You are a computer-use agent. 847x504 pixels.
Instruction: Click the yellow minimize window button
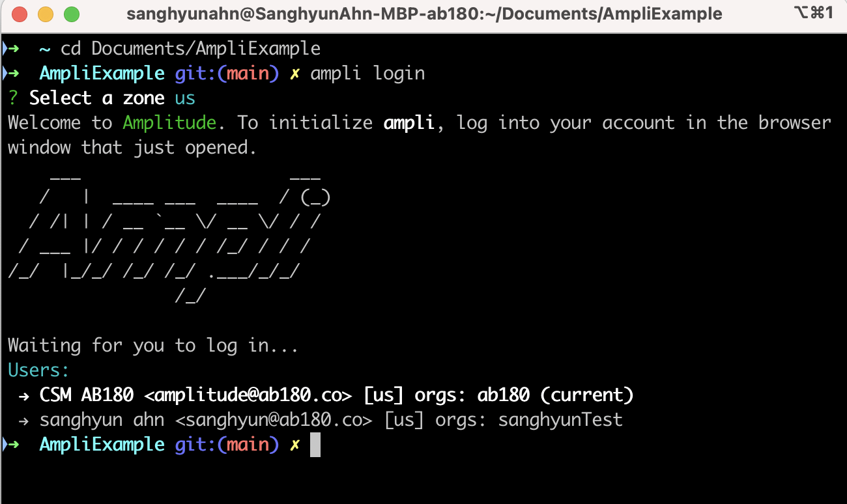[46, 14]
